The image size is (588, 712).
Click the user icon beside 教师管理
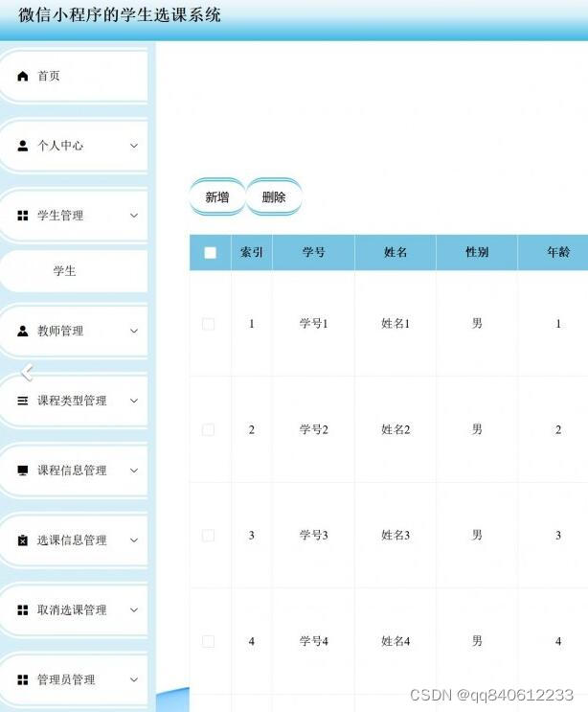coord(23,332)
